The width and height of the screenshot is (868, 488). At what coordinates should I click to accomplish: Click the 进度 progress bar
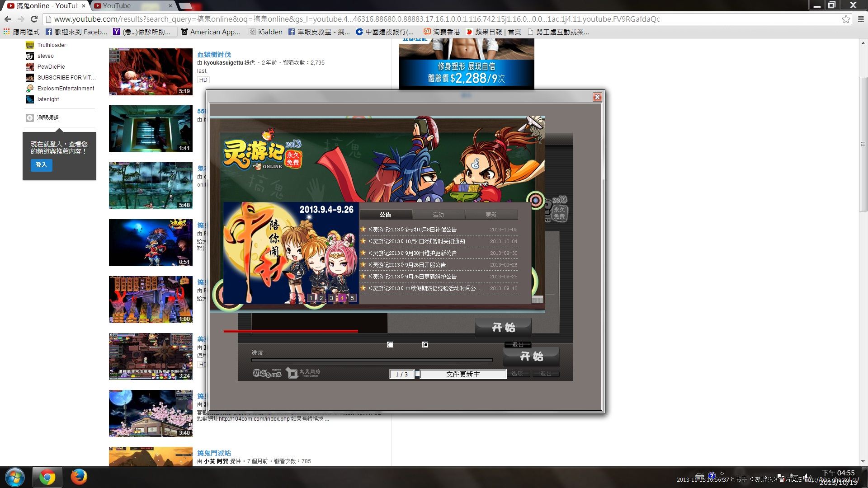(x=372, y=360)
